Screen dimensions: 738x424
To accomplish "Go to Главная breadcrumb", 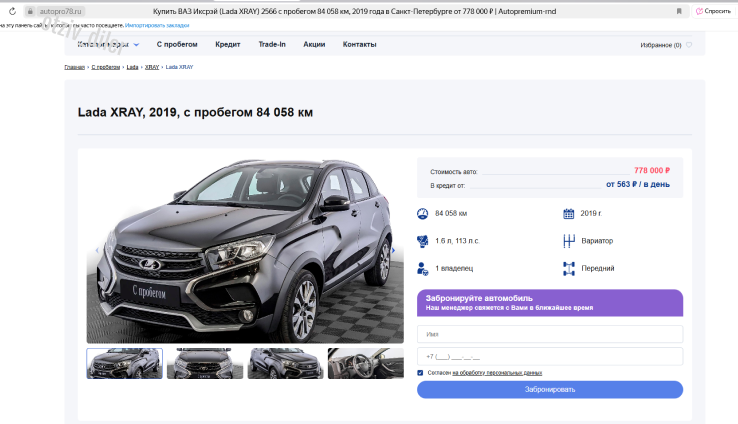I will pos(74,67).
